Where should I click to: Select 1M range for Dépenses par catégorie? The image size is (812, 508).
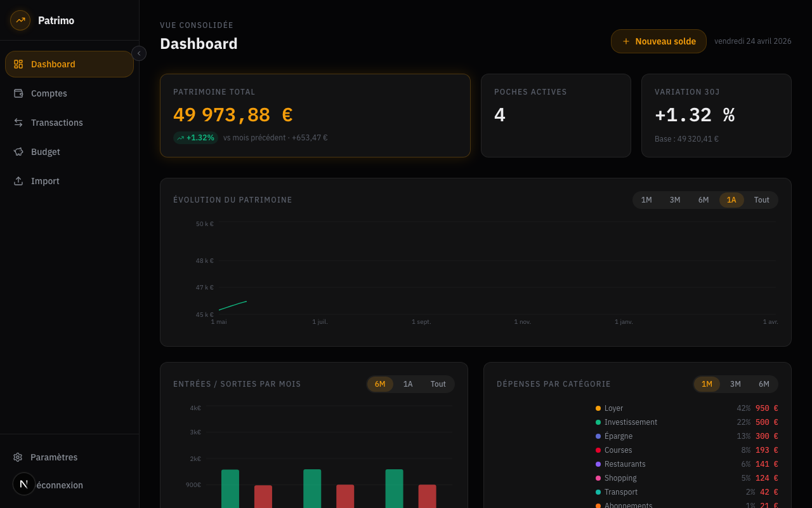click(707, 384)
